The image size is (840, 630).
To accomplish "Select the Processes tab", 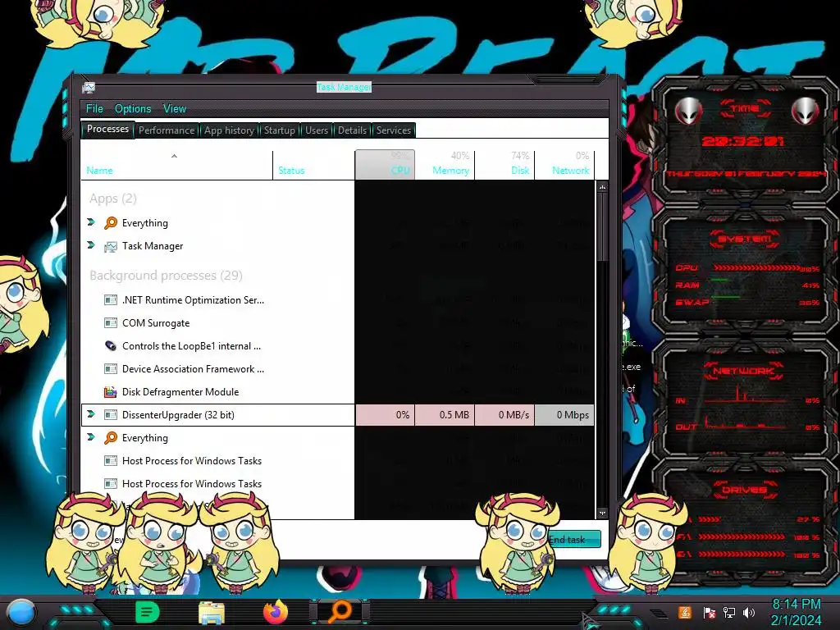I will coord(107,129).
